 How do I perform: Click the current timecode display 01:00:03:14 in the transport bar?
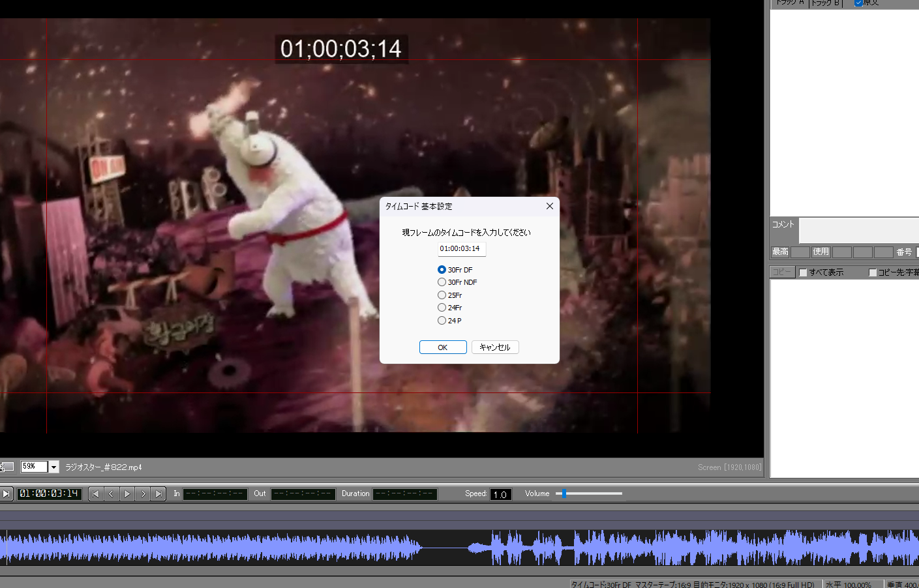coord(49,494)
